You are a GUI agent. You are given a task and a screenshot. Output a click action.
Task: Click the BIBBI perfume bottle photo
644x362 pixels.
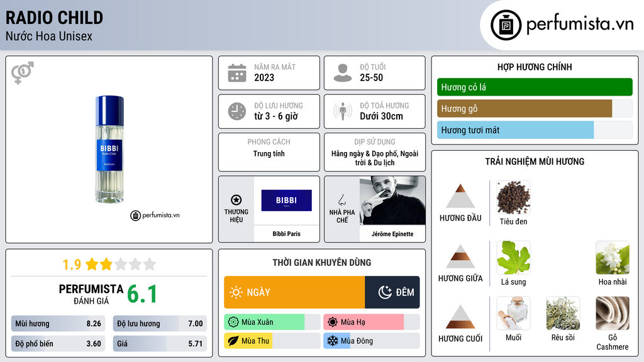point(109,150)
